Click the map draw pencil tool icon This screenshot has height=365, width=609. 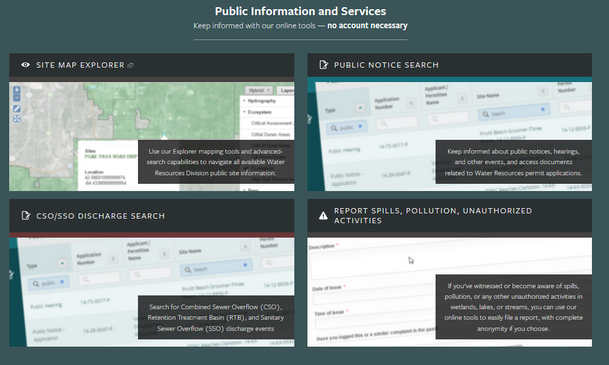(17, 109)
